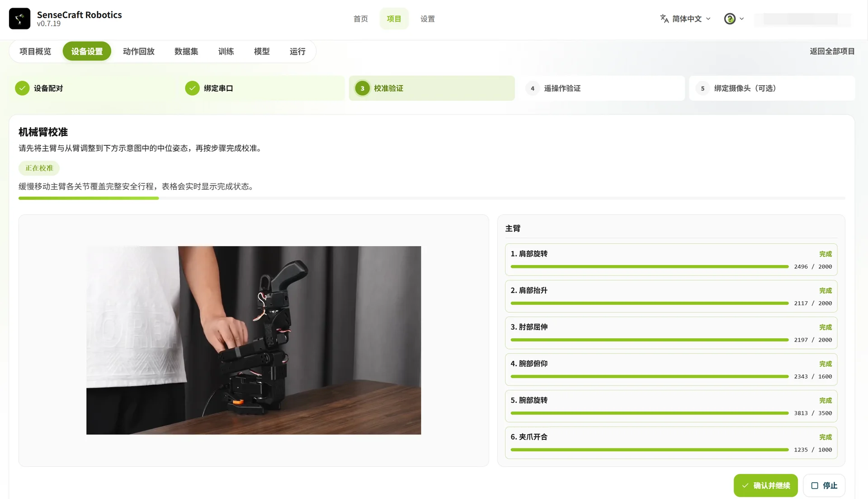
Task: Click the 完成 status for 夹爪开合
Action: (826, 437)
